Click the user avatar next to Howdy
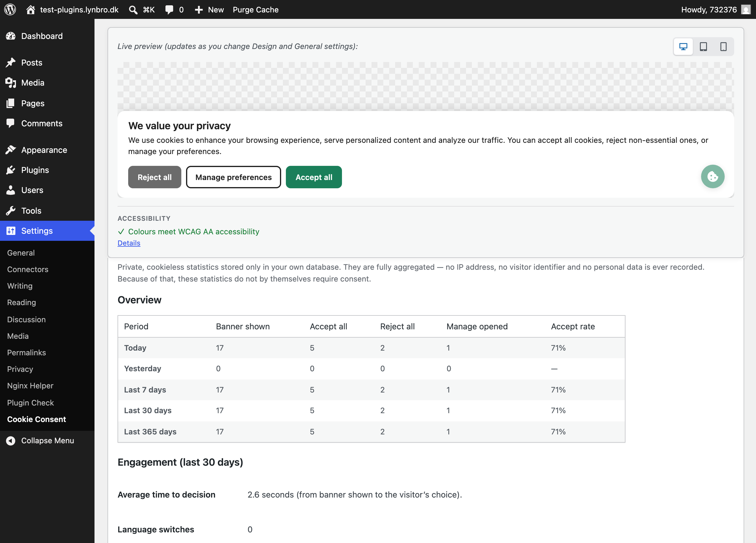This screenshot has width=756, height=543. [x=746, y=9]
